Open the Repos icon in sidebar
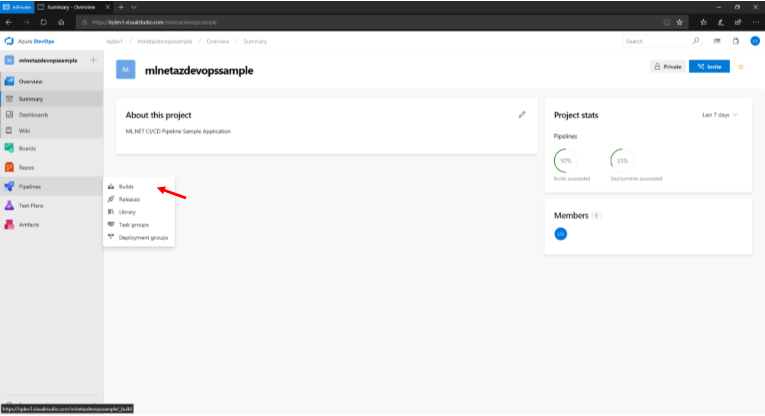The image size is (765, 416). (9, 167)
